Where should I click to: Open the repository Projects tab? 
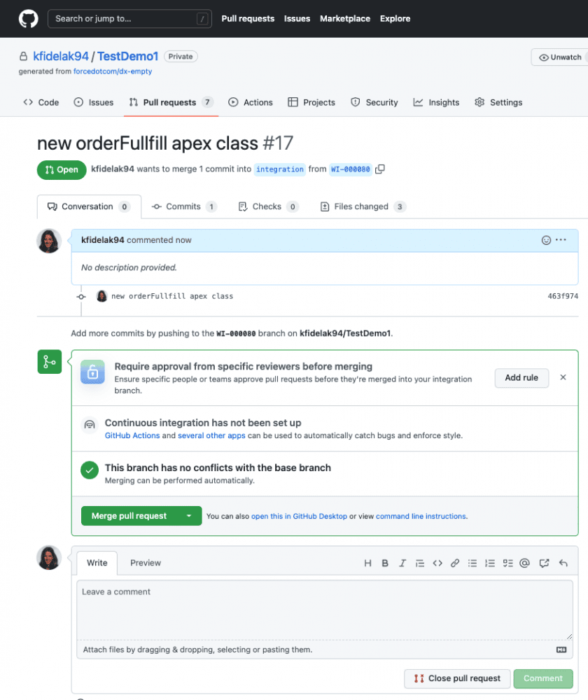pyautogui.click(x=311, y=103)
